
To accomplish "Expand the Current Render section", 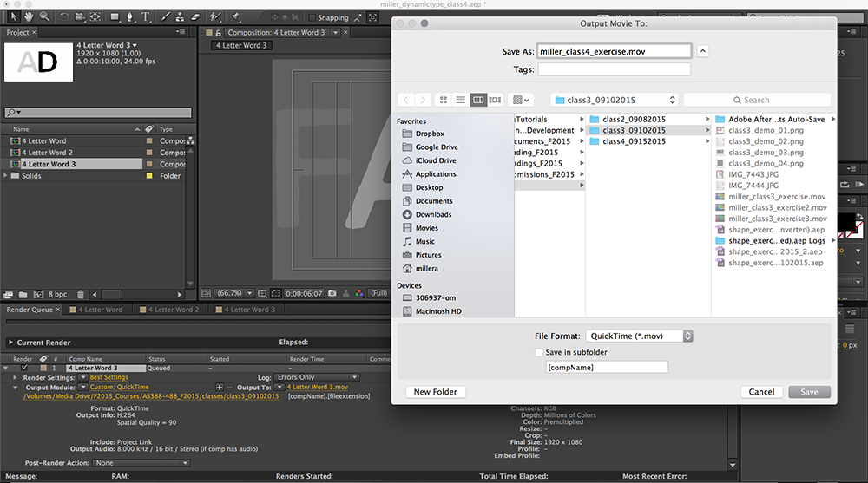I will (x=10, y=343).
